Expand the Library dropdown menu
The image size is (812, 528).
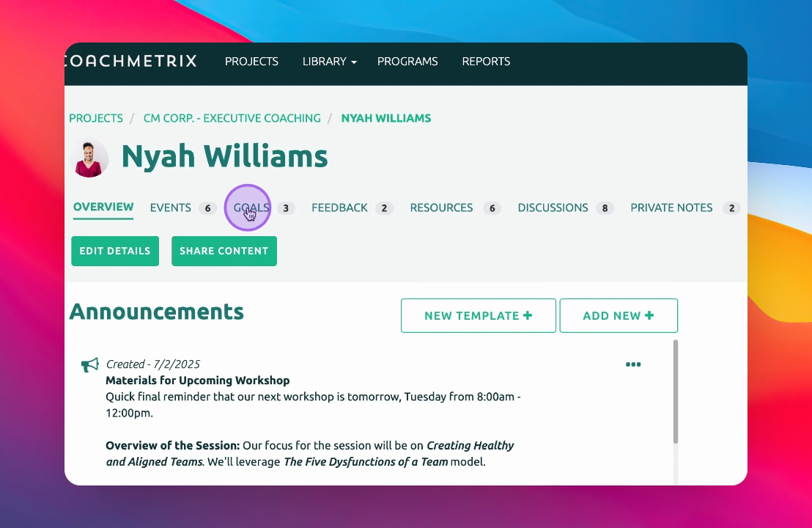(x=329, y=61)
